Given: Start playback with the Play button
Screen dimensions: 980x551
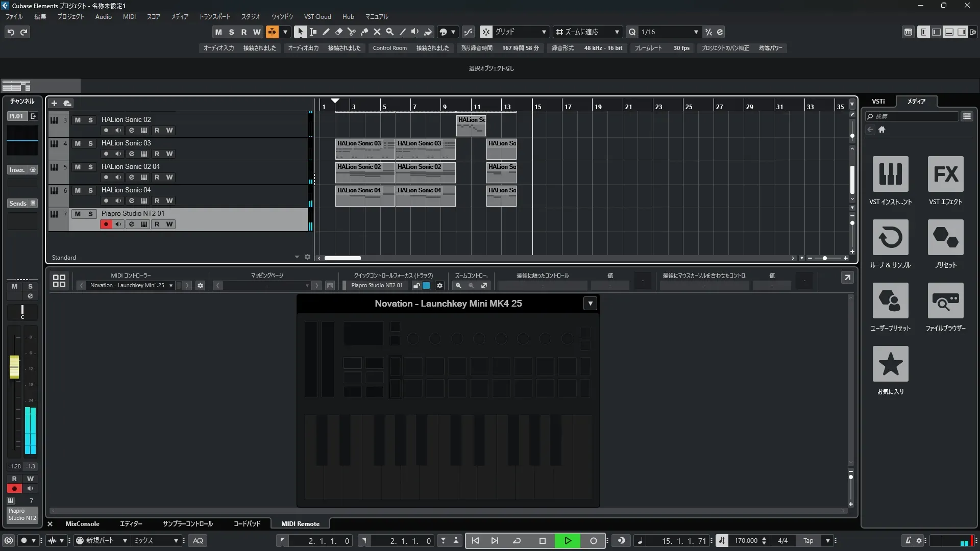Looking at the screenshot, I should click(568, 540).
